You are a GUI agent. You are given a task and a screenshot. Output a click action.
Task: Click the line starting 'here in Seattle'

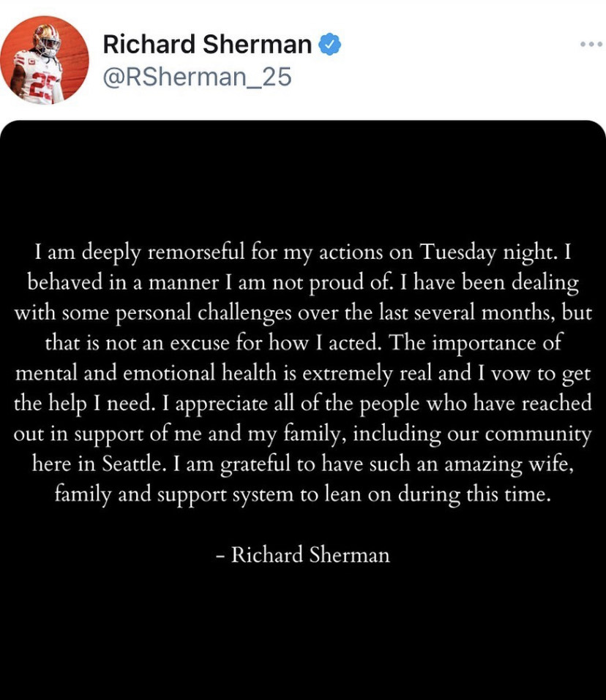(302, 464)
